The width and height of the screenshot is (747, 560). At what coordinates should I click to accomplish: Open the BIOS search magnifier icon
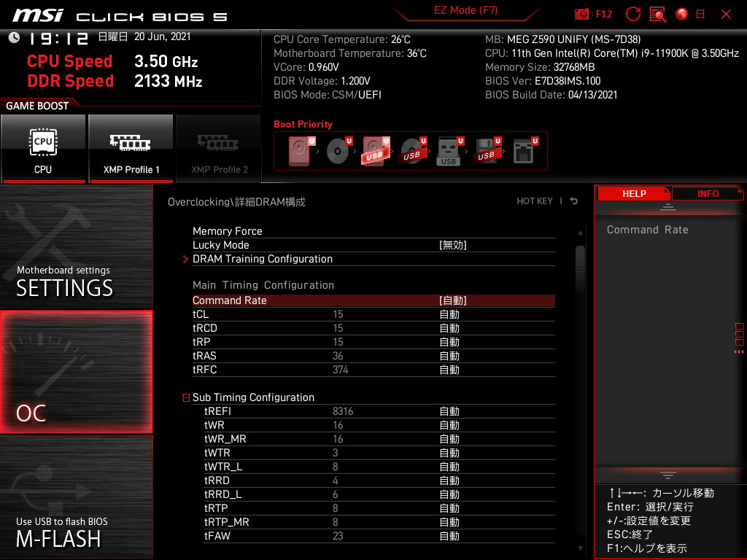click(658, 15)
